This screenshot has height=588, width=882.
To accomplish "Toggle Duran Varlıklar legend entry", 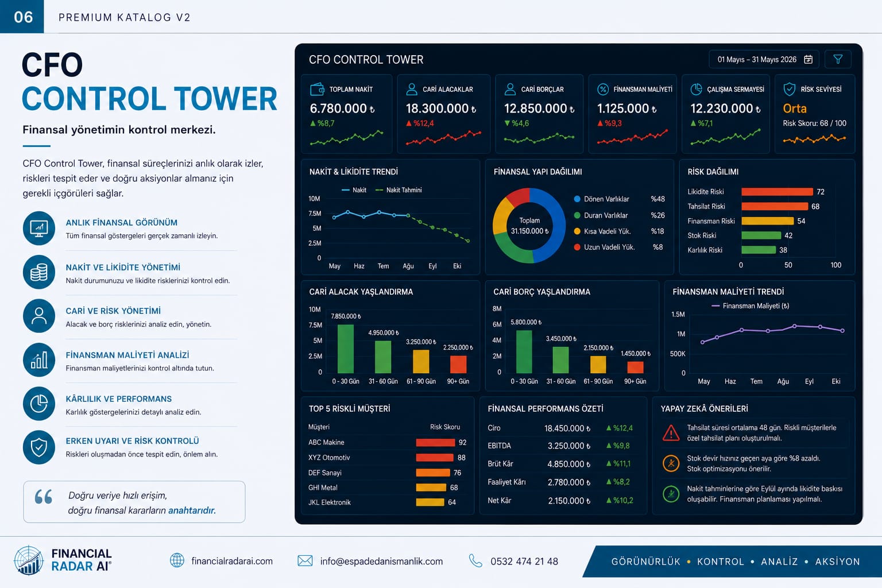I will [x=601, y=215].
